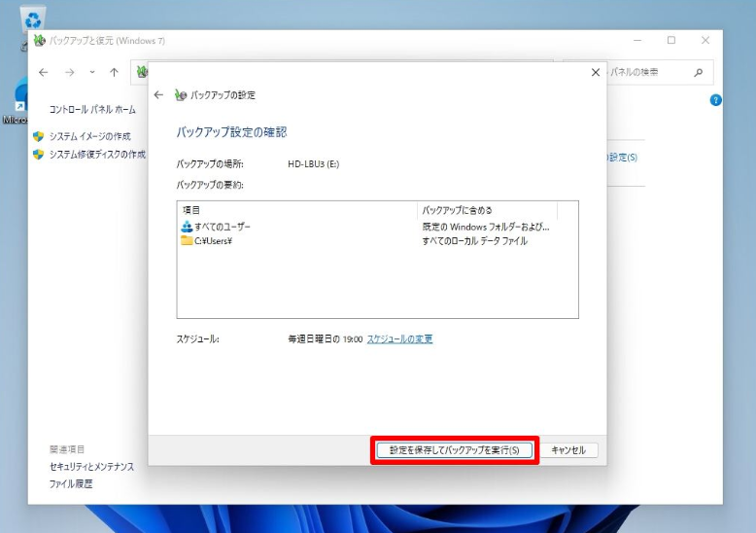Click the バックアップに含める column header
Screen dimensions: 756x533
pos(487,210)
